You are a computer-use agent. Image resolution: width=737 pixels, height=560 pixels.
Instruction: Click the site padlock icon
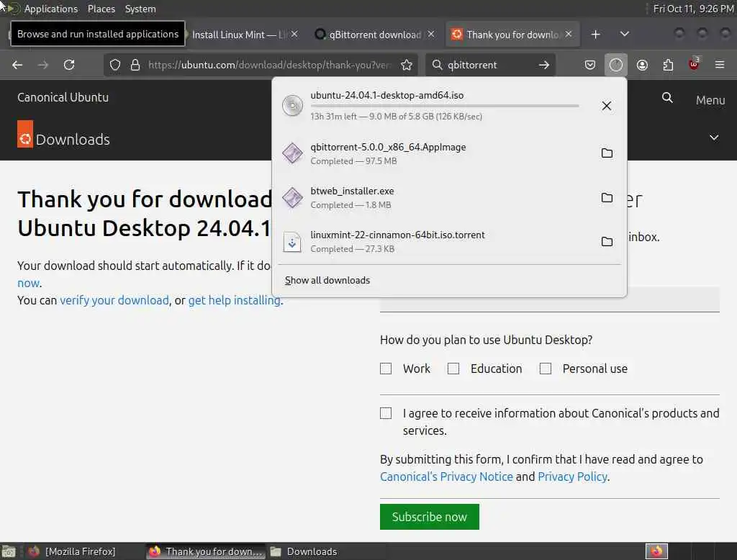tap(135, 65)
